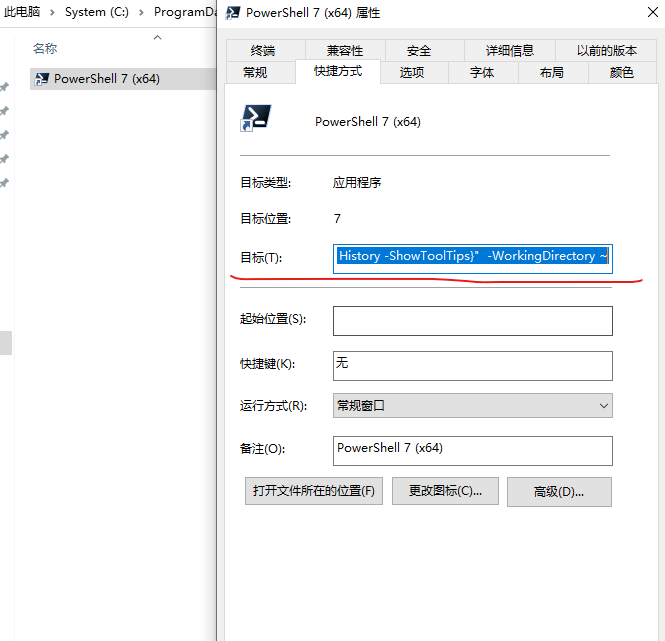Click the 应用程序 target type value
This screenshot has height=641, width=665.
(357, 183)
